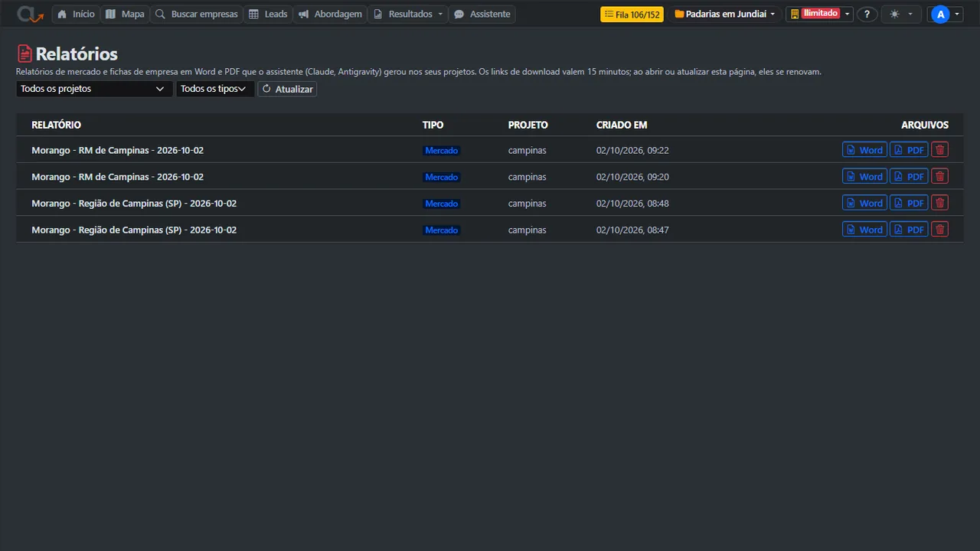
Task: Open the Assistente chat page
Action: click(482, 14)
